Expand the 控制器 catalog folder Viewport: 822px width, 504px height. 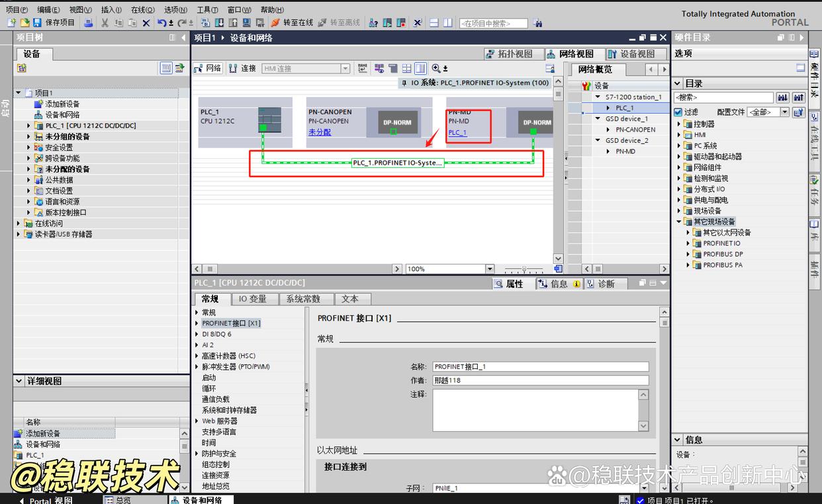678,124
